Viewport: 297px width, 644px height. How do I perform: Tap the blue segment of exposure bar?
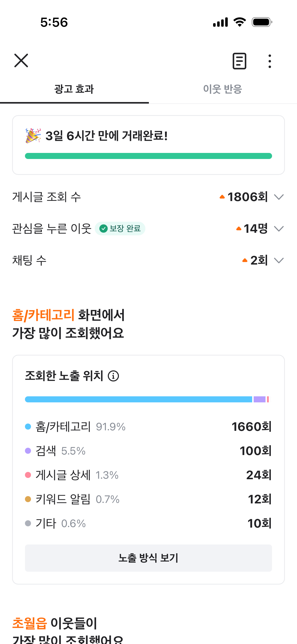[x=139, y=399]
